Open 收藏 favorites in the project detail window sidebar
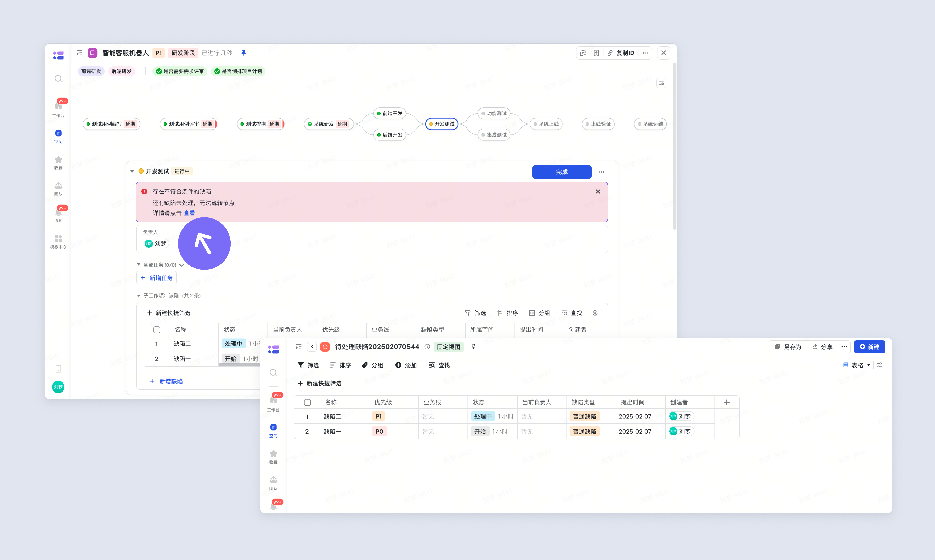 [58, 163]
